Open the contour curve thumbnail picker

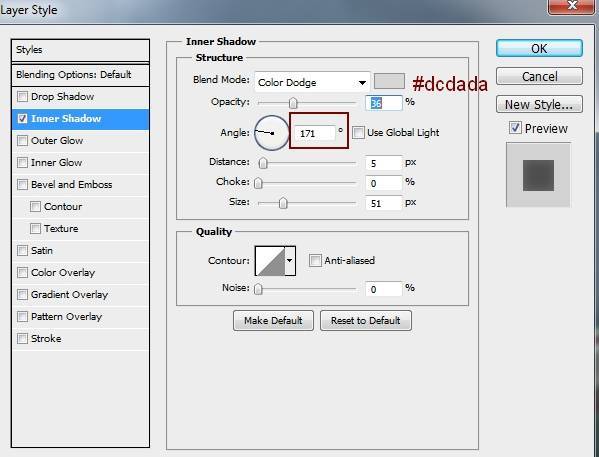[270, 261]
